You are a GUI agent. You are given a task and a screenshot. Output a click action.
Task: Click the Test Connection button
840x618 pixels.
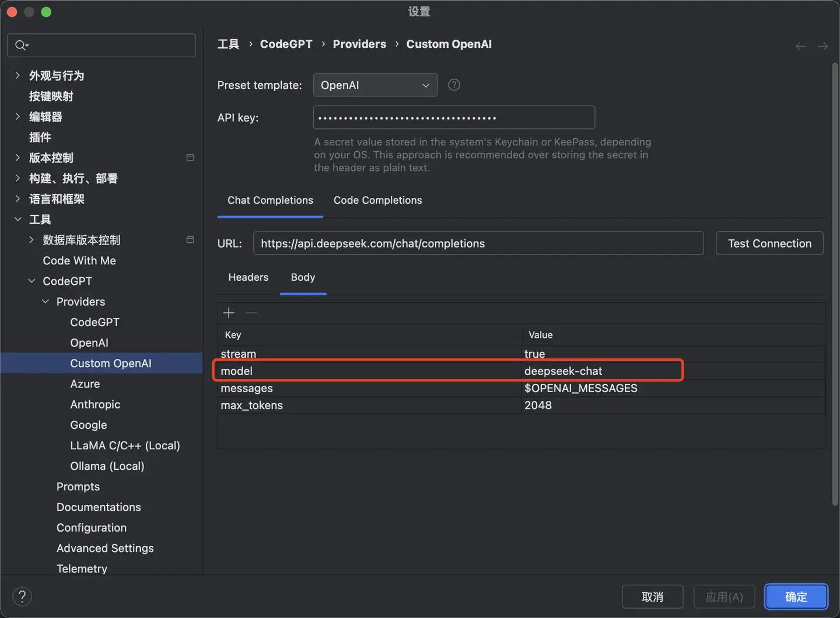click(769, 243)
